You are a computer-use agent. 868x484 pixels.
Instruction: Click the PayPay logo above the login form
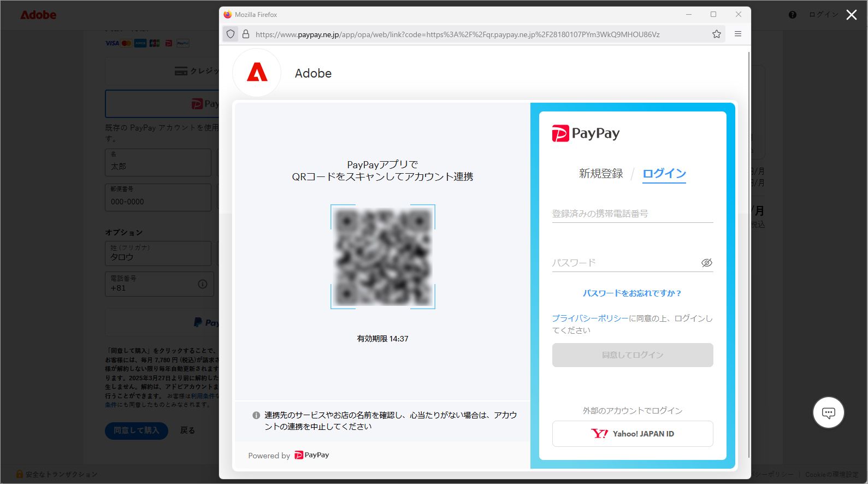pyautogui.click(x=586, y=133)
